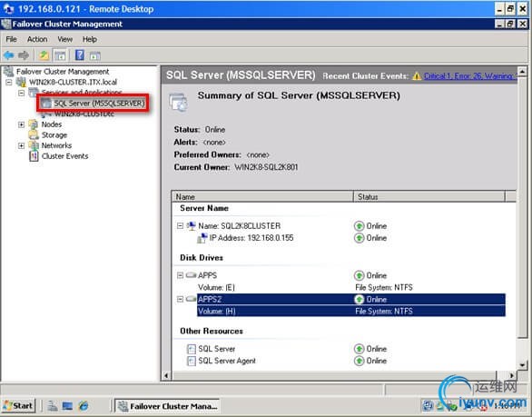The height and width of the screenshot is (417, 532).
Task: Select Storage in the tree
Action: pos(54,135)
